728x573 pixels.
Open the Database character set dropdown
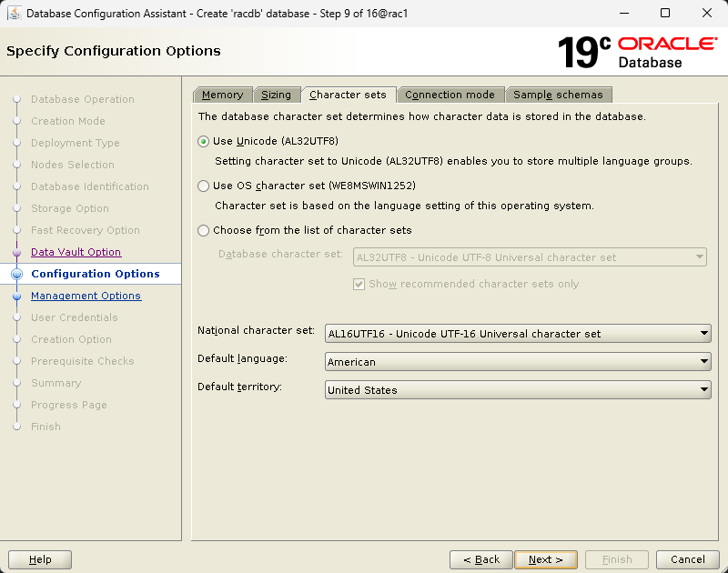tap(530, 257)
